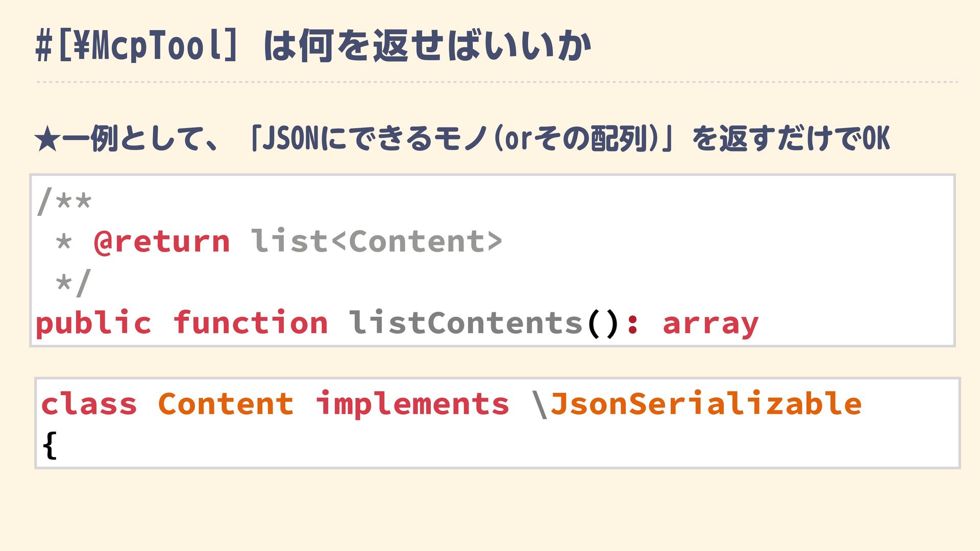Select the array return type
This screenshot has height=551, width=980.
[x=710, y=324]
